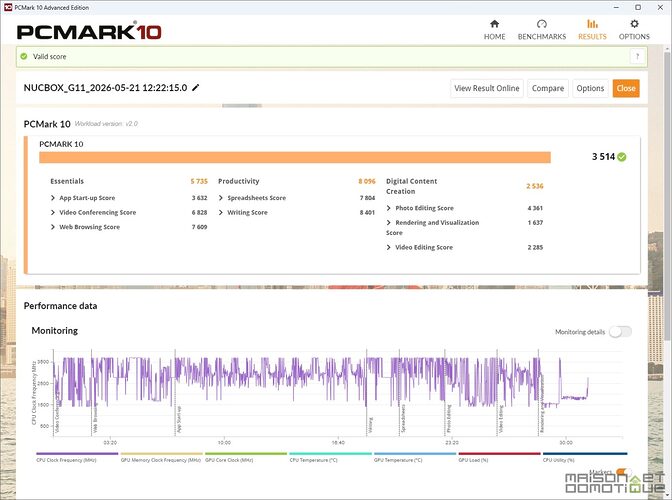This screenshot has height=500, width=672.
Task: Click the green check beside score 3 514
Action: coord(621,157)
